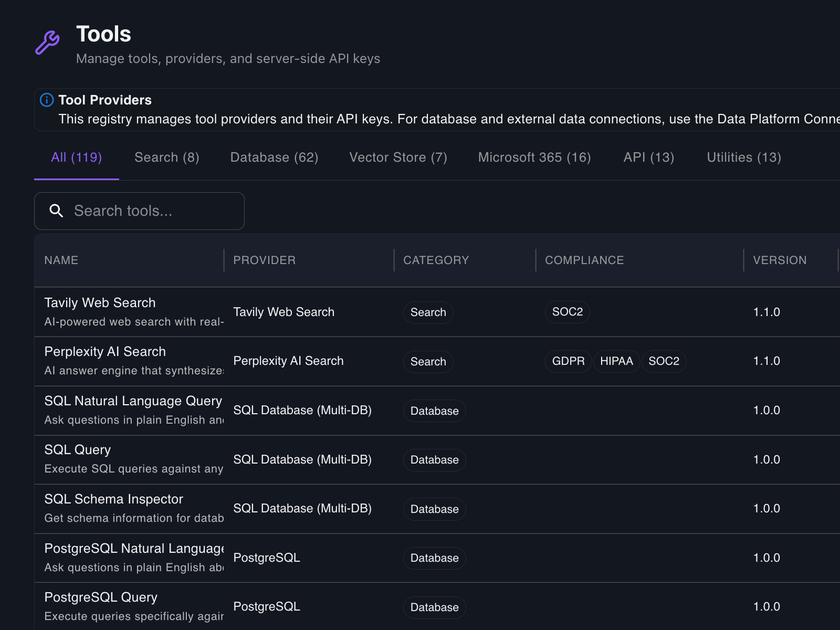Open the Database (62) tab
840x630 pixels.
pyautogui.click(x=274, y=157)
